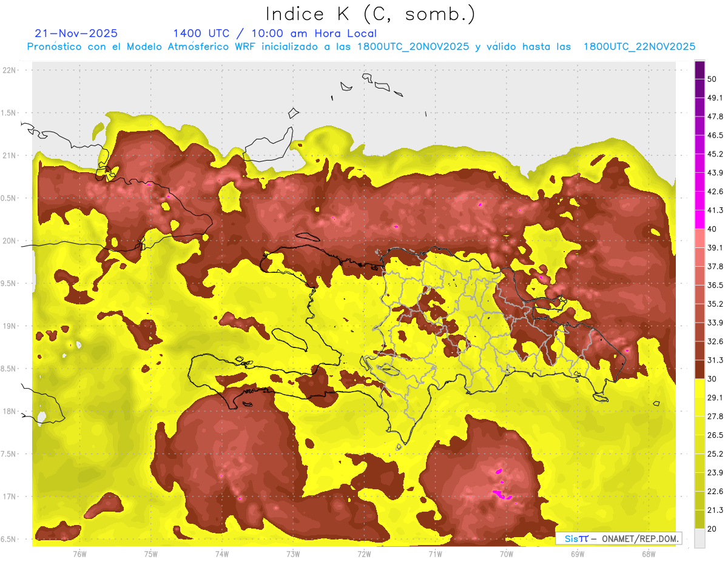Click the '1800UTC_22NOV2025' valid-until time
The image size is (728, 562).
[639, 47]
